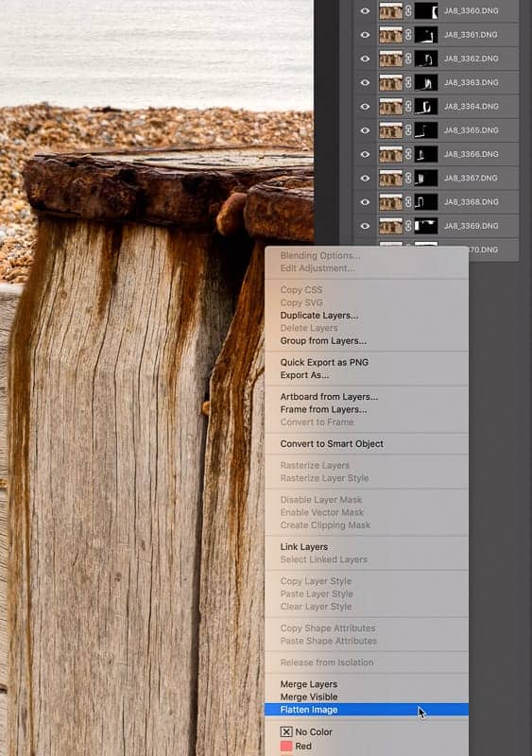Choose Artboard from Layers... entry
This screenshot has height=756, width=532.
(329, 396)
